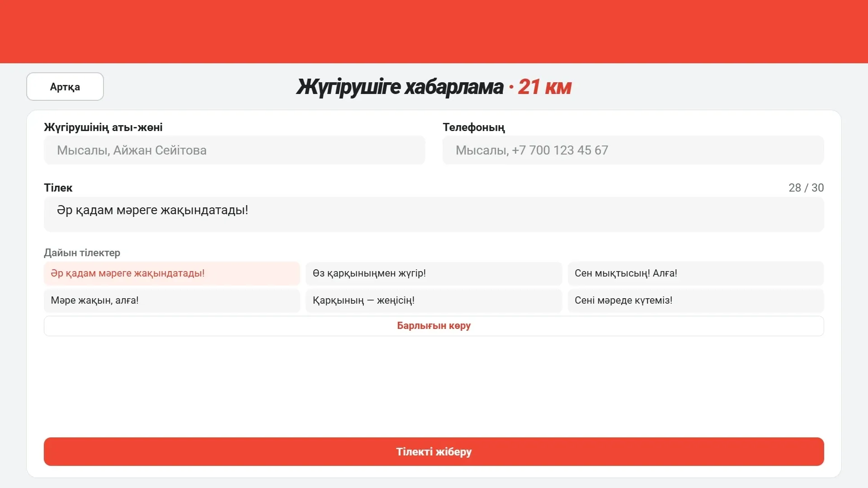Focus the Жүгірушінің аты-жөні name field
This screenshot has height=488, width=868.
234,150
